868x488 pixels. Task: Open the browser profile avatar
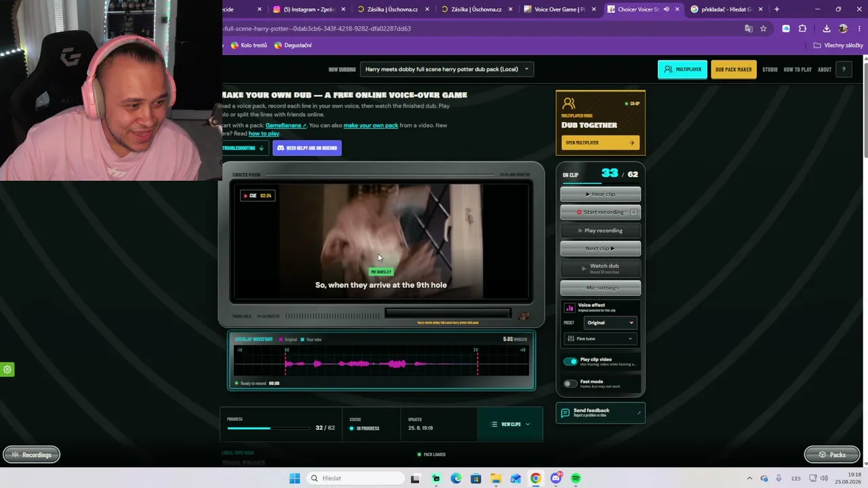tap(843, 28)
